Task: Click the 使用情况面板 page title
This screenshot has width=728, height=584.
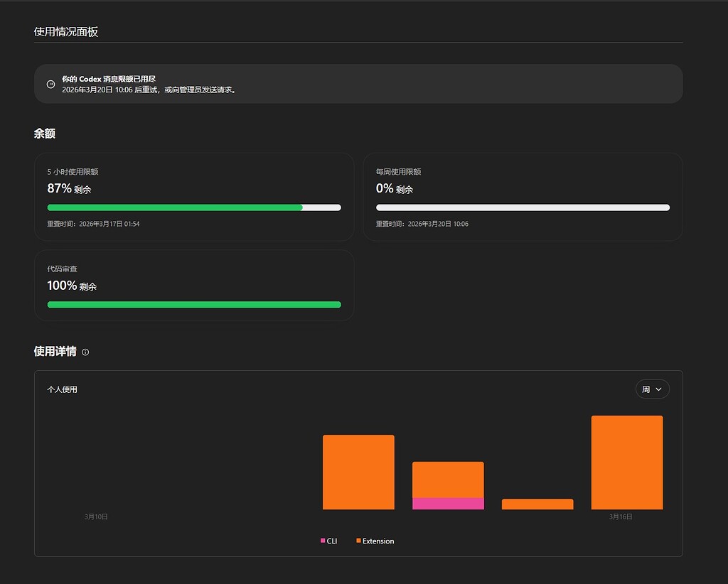Action: 66,31
